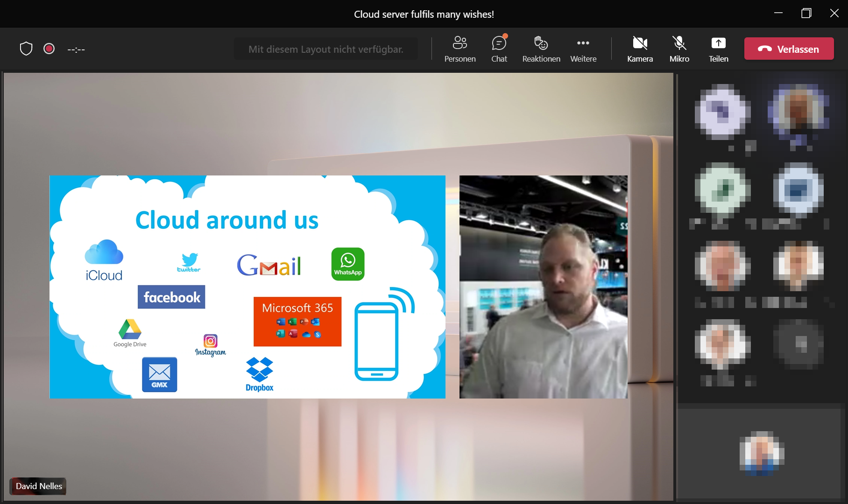Click the 'Mit diesem Layout nicht verfügbar' field
This screenshot has height=504, width=848.
(326, 49)
